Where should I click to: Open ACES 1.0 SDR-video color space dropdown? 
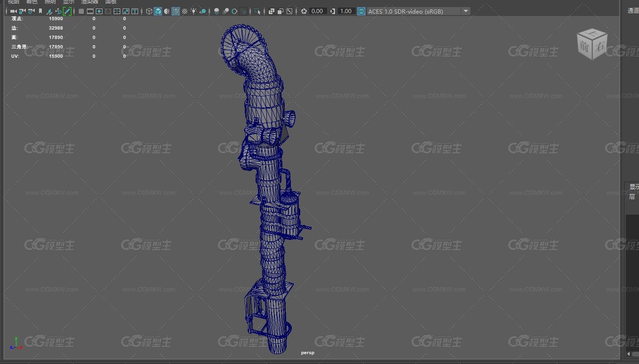pos(419,11)
